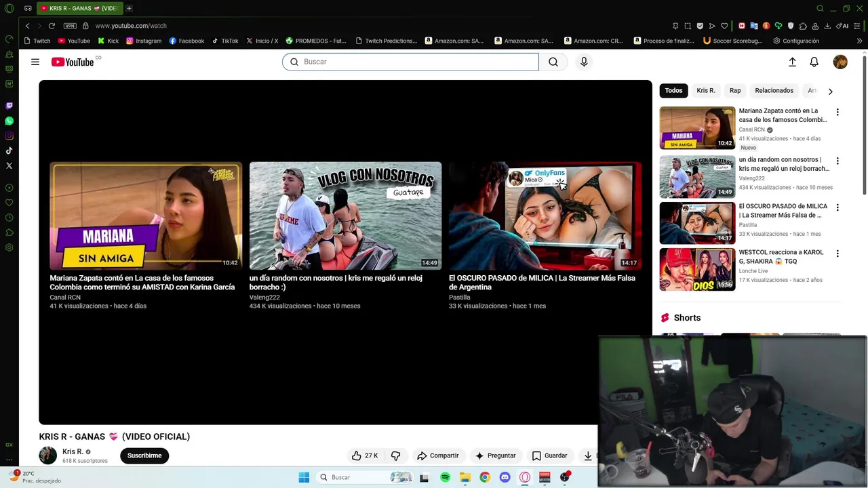Subscribe with the Suscribirme button
The width and height of the screenshot is (868, 488).
pos(144,455)
